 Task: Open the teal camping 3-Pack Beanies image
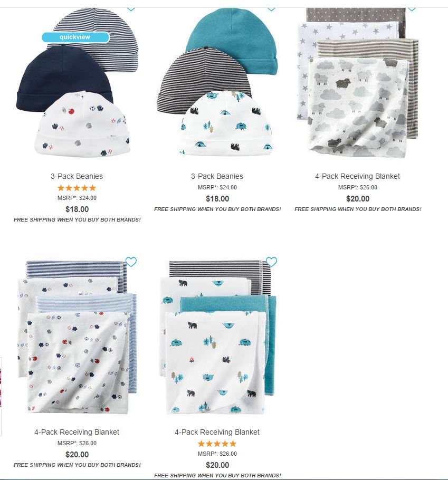pos(217,82)
